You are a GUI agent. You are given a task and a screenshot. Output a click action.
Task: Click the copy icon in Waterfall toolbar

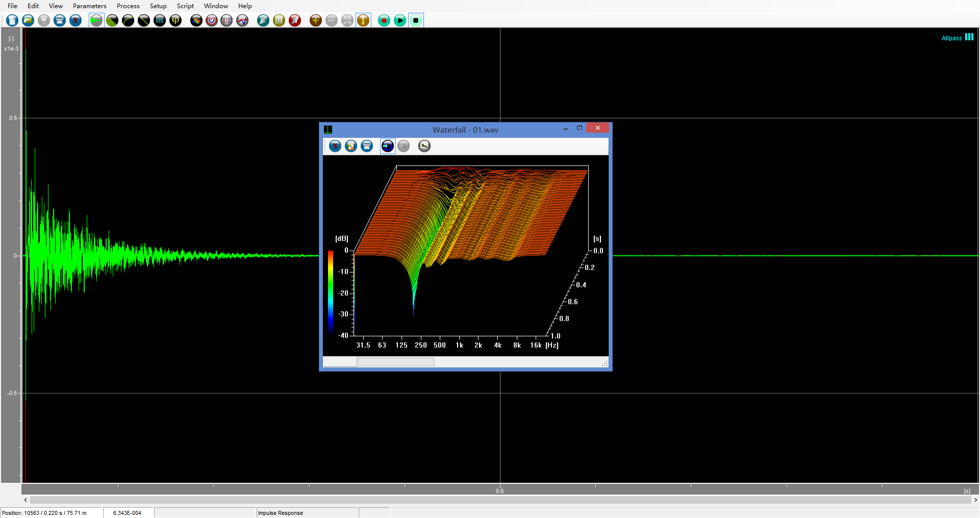point(351,146)
